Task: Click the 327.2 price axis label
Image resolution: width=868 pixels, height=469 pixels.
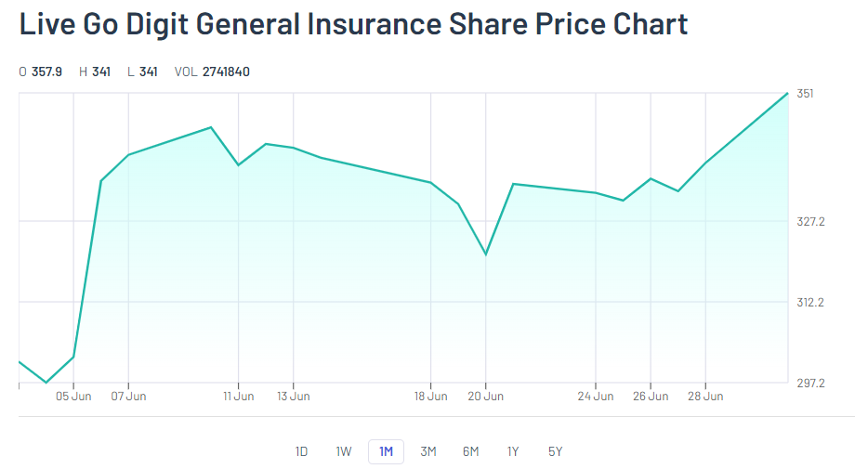Action: (810, 222)
